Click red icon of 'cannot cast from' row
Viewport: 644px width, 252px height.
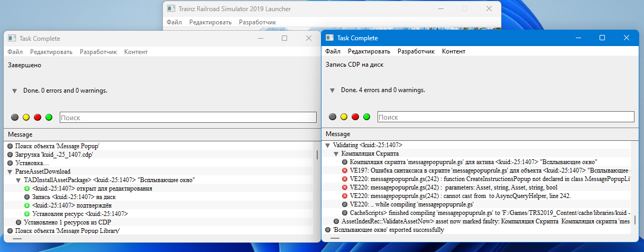(x=345, y=196)
